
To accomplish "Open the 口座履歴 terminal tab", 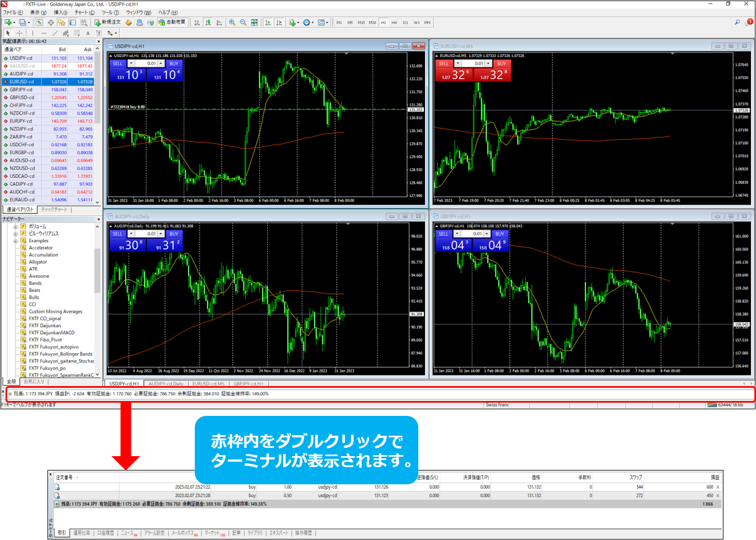I will [x=105, y=533].
